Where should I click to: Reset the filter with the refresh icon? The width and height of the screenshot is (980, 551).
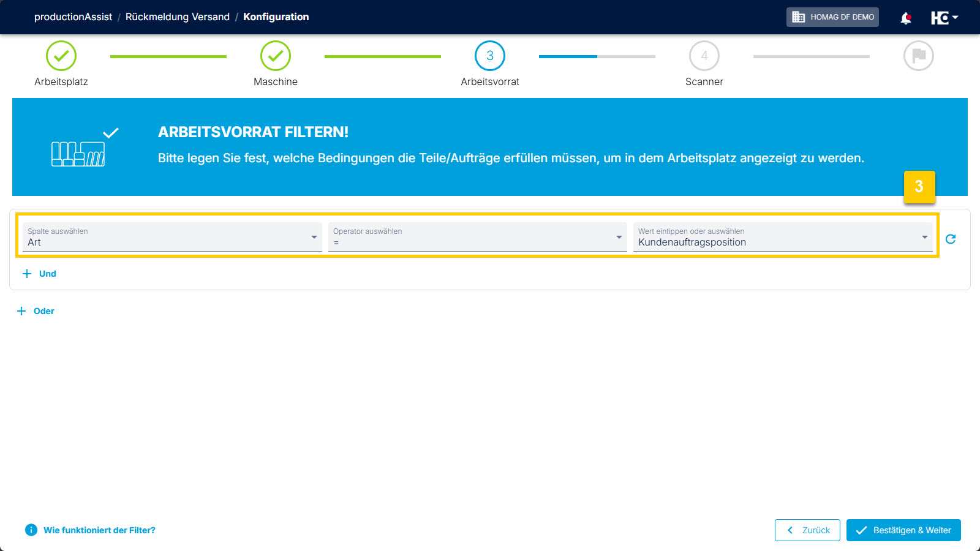click(x=951, y=239)
